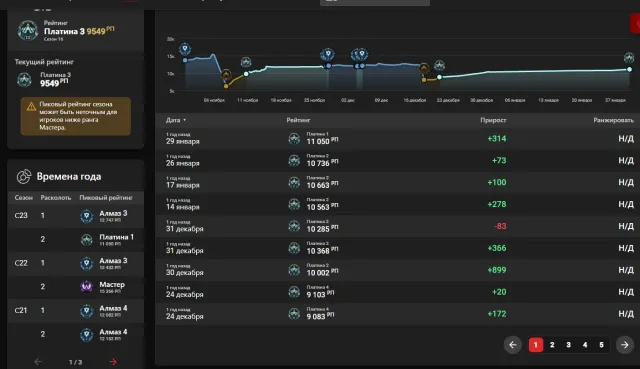
Task: Click the chart end marker at 27 января
Action: tap(629, 58)
